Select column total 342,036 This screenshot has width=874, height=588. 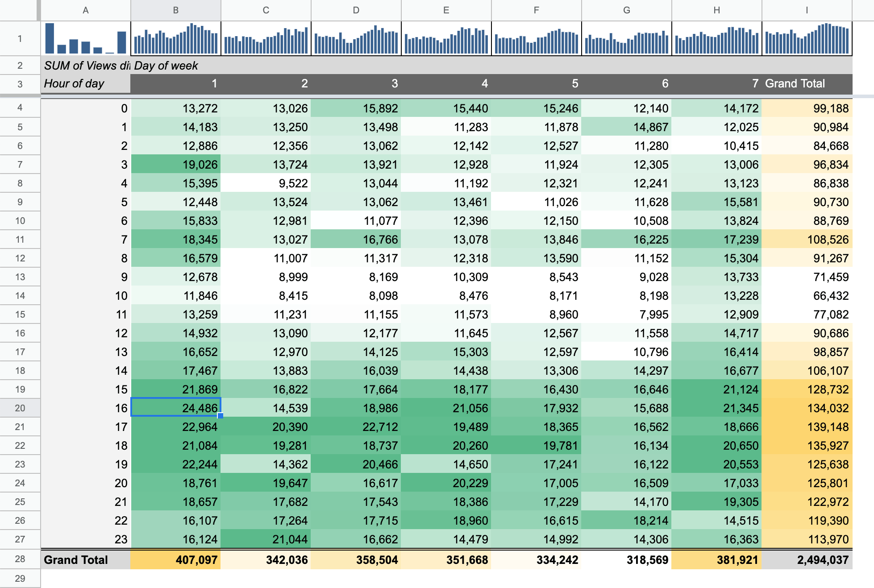[266, 559]
